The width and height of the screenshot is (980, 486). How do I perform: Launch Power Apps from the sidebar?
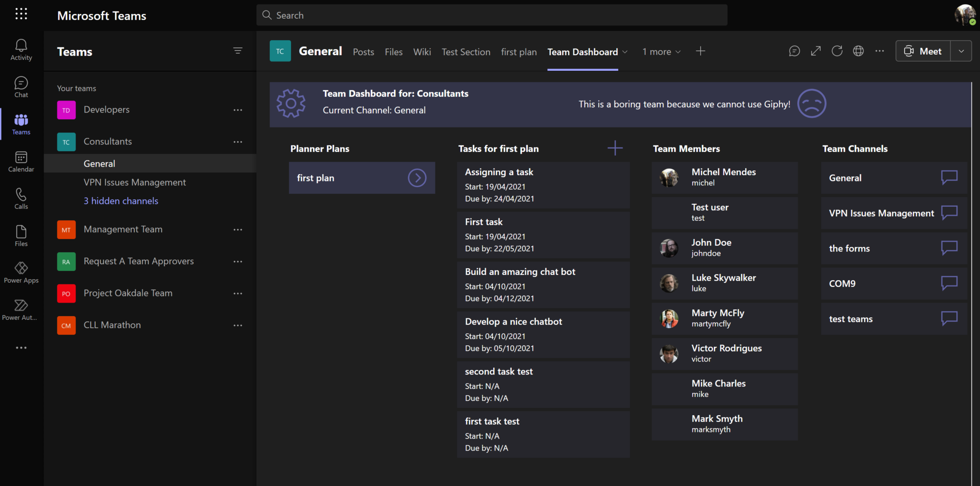click(21, 271)
